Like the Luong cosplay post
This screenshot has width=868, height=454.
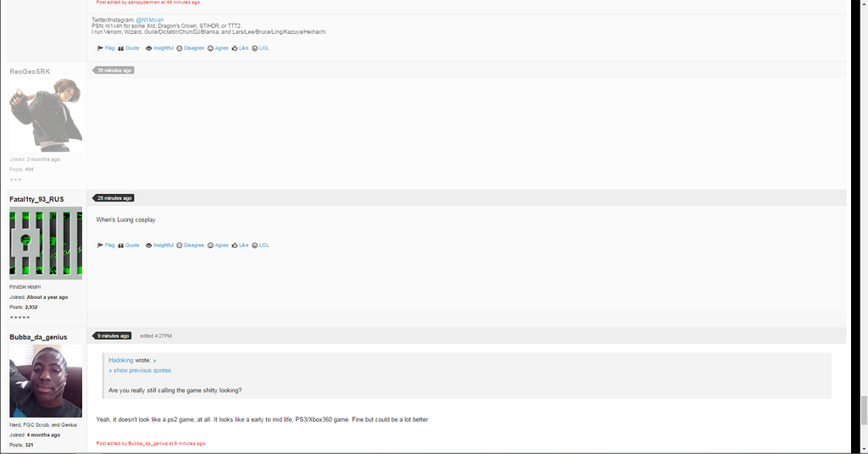point(240,245)
